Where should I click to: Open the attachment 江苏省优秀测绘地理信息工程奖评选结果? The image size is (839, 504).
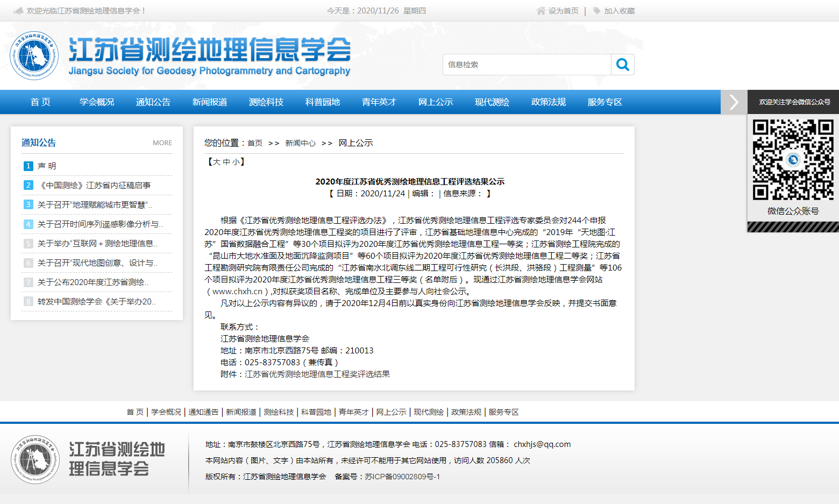click(317, 374)
